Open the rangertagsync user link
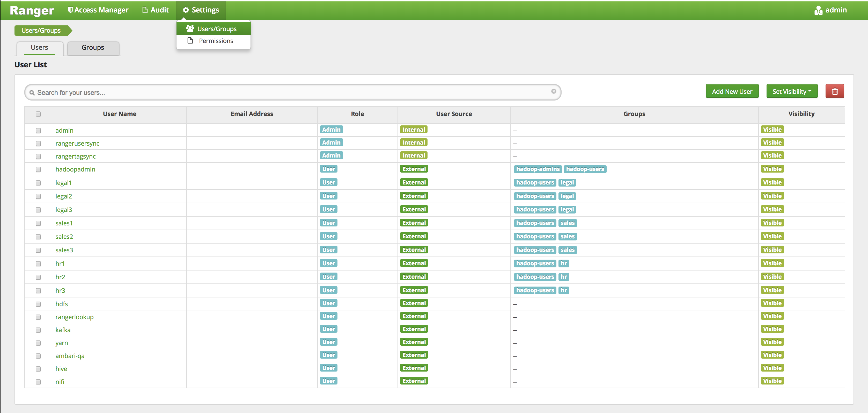The image size is (868, 413). 76,156
